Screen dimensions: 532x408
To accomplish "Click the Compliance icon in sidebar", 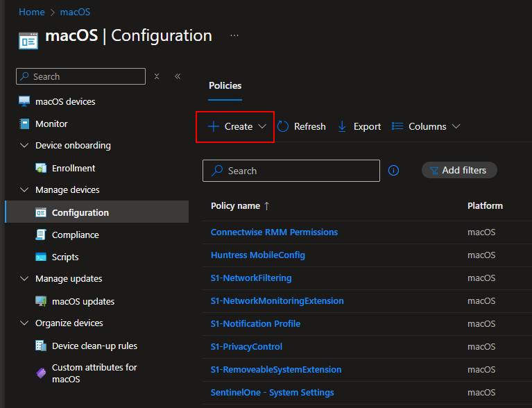I will (41, 235).
